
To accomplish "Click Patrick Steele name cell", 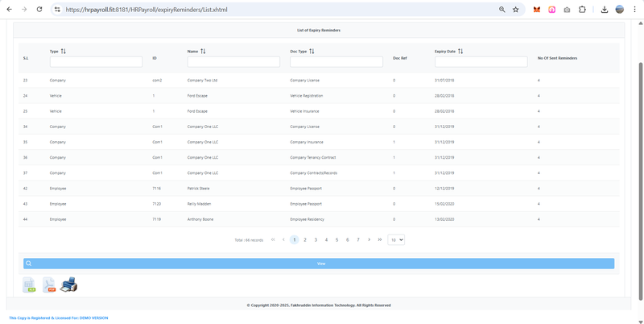I will [x=198, y=189].
